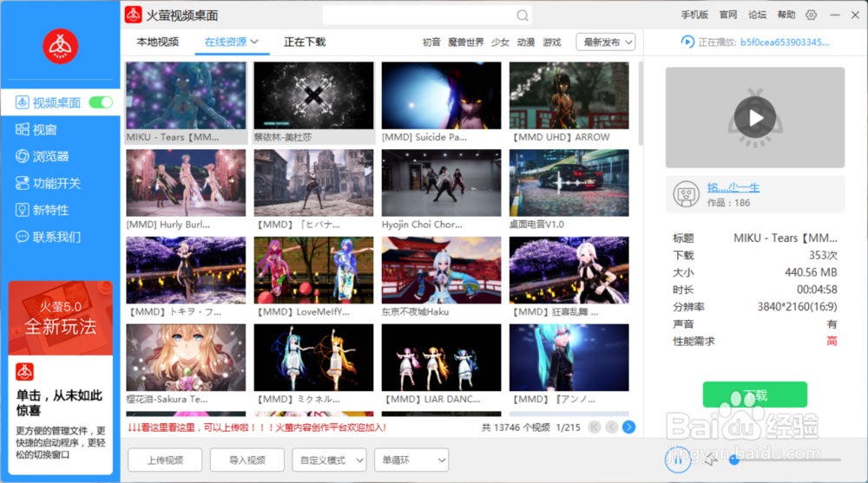
Task: Select the 蔡依林-美杜莎 video thumbnail
Action: tap(314, 95)
